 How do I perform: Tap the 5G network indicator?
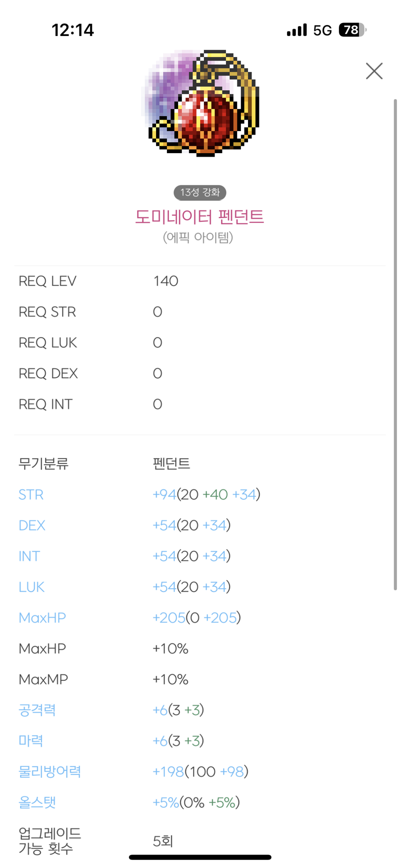(322, 31)
